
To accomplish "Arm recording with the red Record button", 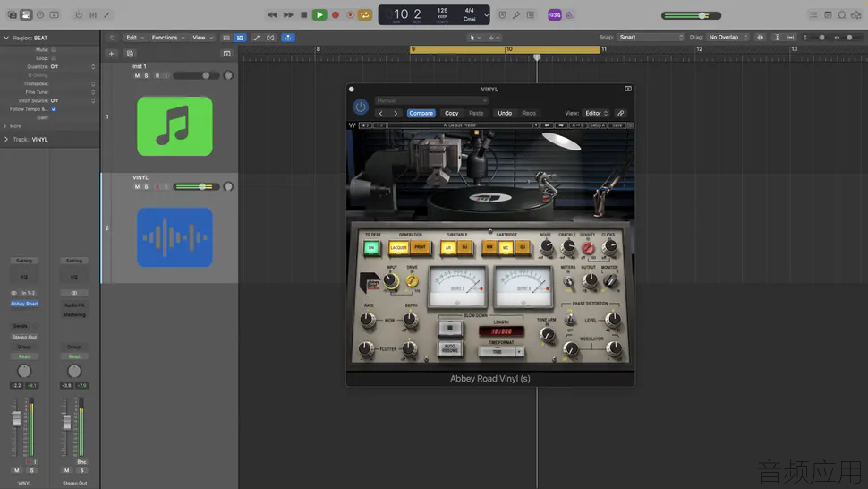I will pyautogui.click(x=336, y=15).
